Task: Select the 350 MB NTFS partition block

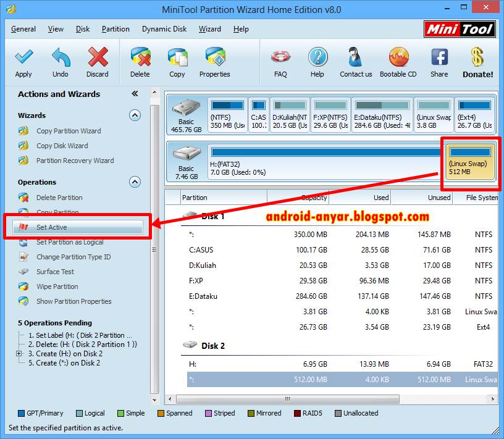Action: click(x=227, y=114)
